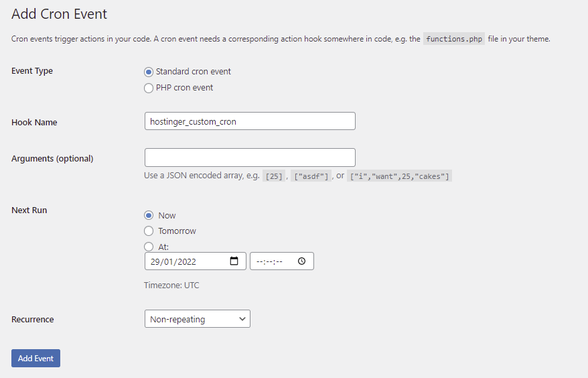This screenshot has height=378, width=588.
Task: Select the PHP cron event option
Action: pos(149,88)
